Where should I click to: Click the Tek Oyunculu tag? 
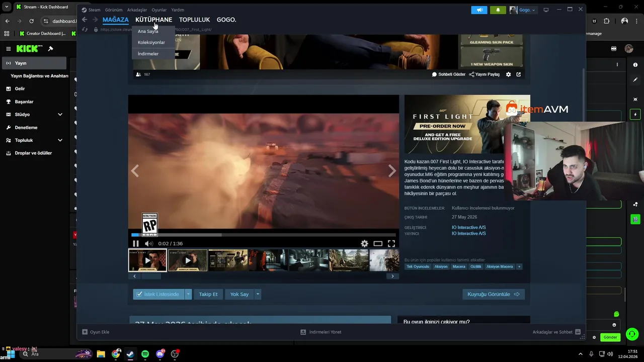[418, 266]
